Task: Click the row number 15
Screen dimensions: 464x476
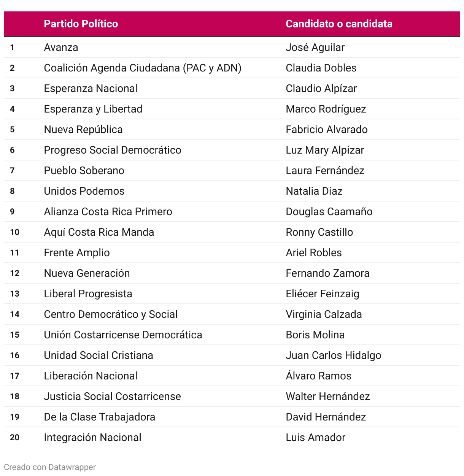Action: click(15, 335)
